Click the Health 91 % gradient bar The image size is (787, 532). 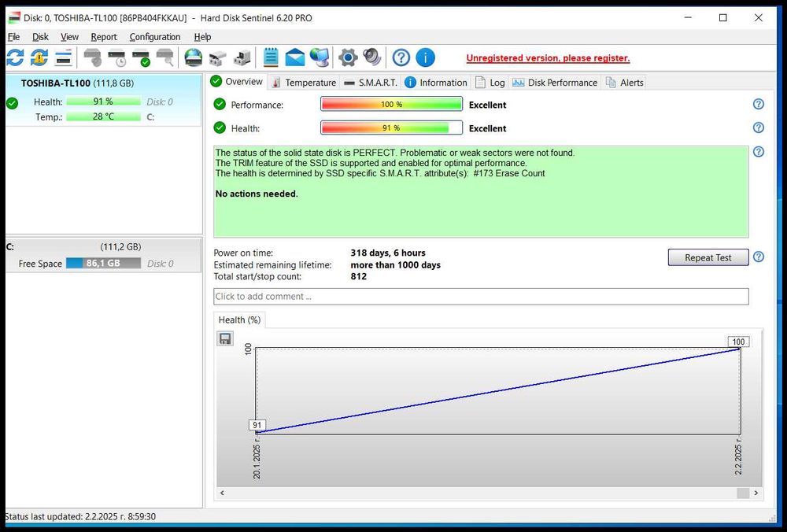tap(391, 128)
